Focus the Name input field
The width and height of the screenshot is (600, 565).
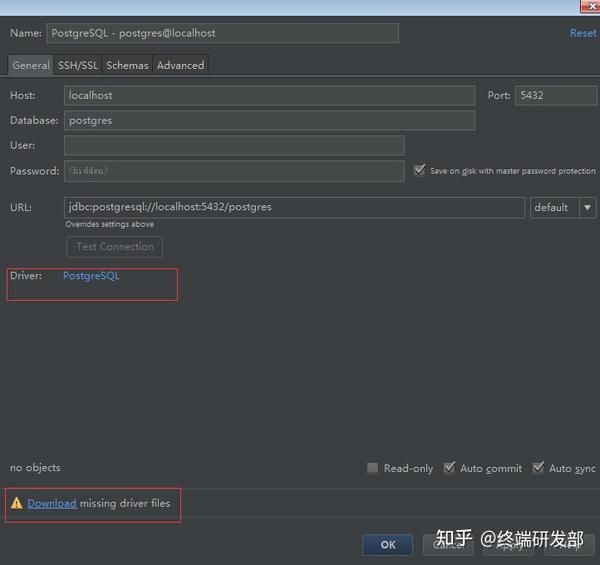(222, 33)
